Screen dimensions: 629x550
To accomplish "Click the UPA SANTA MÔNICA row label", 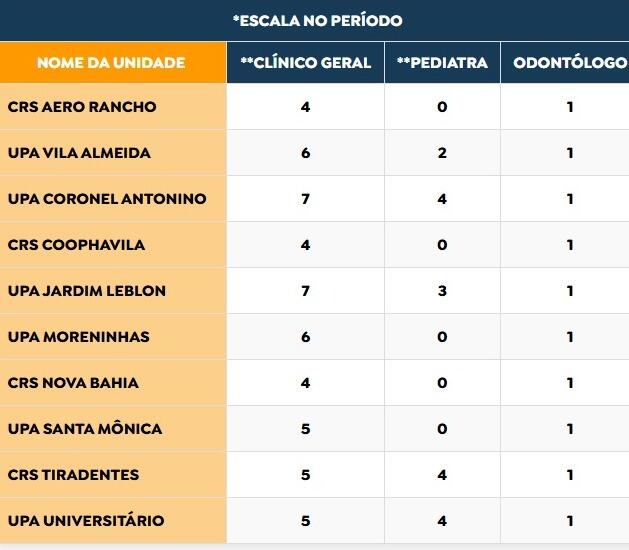I will [x=85, y=429].
